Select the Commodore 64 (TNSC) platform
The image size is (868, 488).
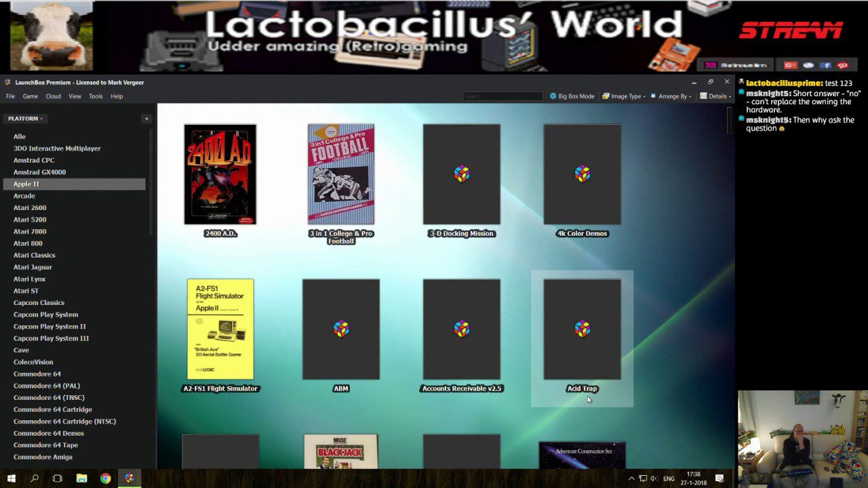[74, 397]
